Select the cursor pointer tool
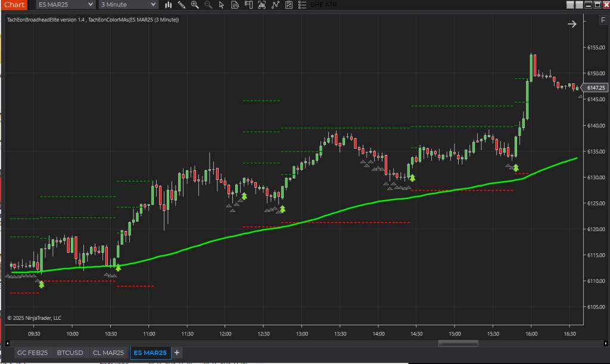The height and width of the screenshot is (364, 610). (222, 5)
